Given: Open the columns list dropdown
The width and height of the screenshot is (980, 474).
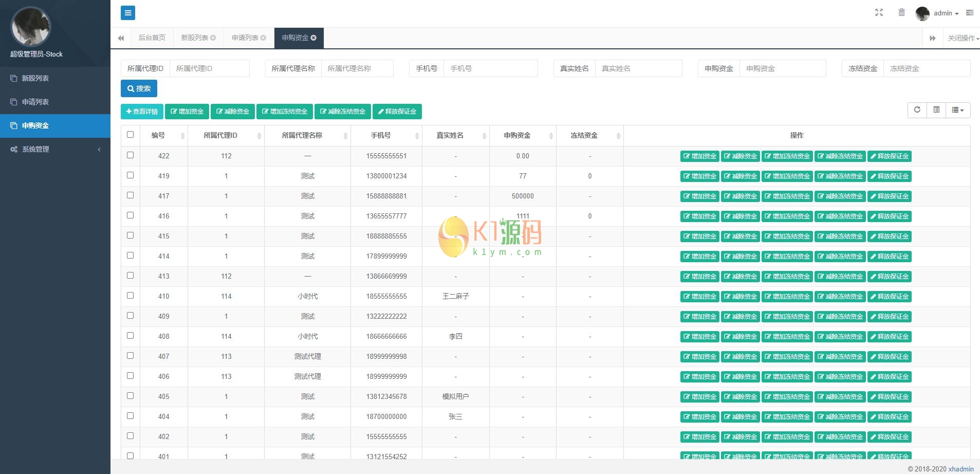Looking at the screenshot, I should [x=957, y=110].
